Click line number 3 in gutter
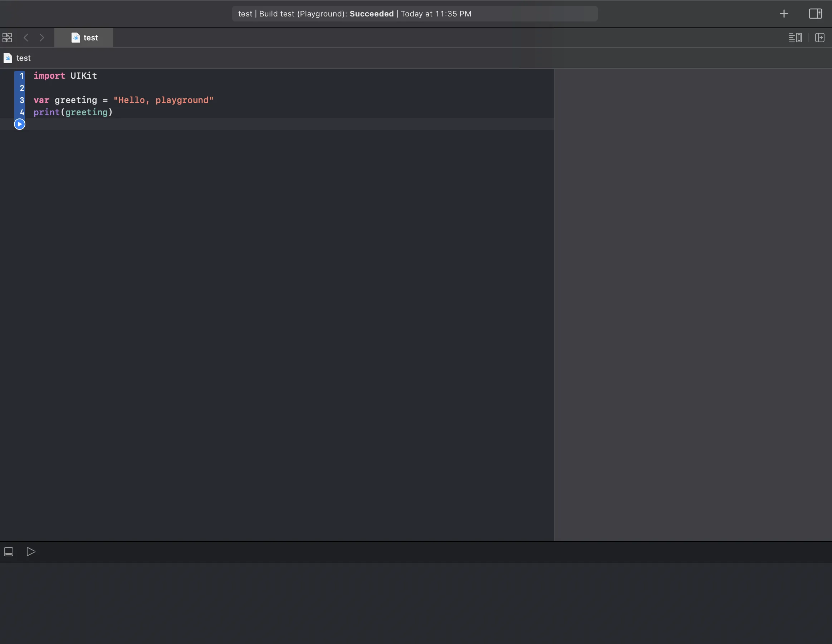 click(22, 100)
